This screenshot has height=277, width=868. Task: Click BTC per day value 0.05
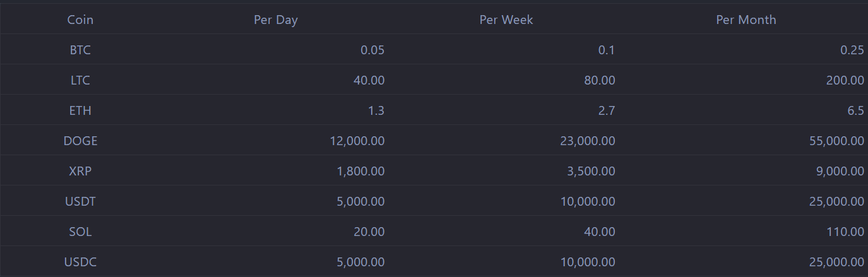[x=372, y=50]
